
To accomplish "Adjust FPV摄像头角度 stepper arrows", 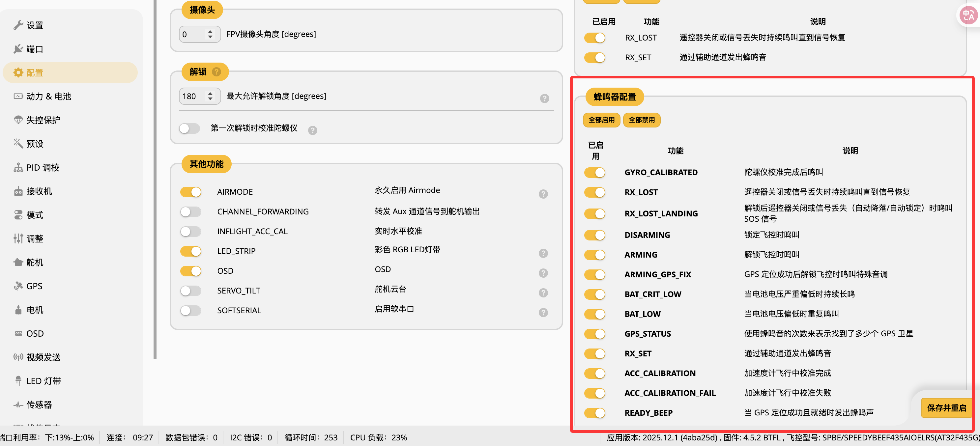I will tap(210, 34).
